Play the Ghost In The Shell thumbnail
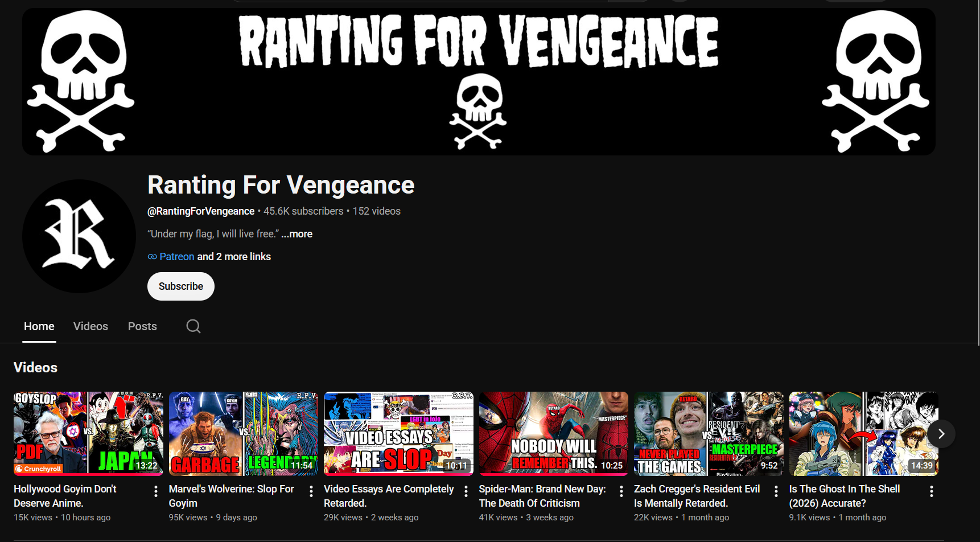 click(864, 434)
